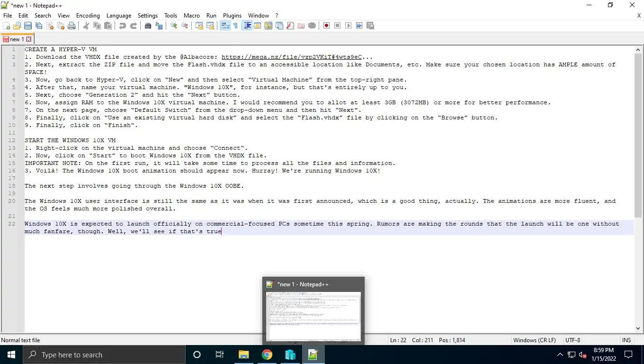
Task: Open the View menu
Action: point(63,16)
